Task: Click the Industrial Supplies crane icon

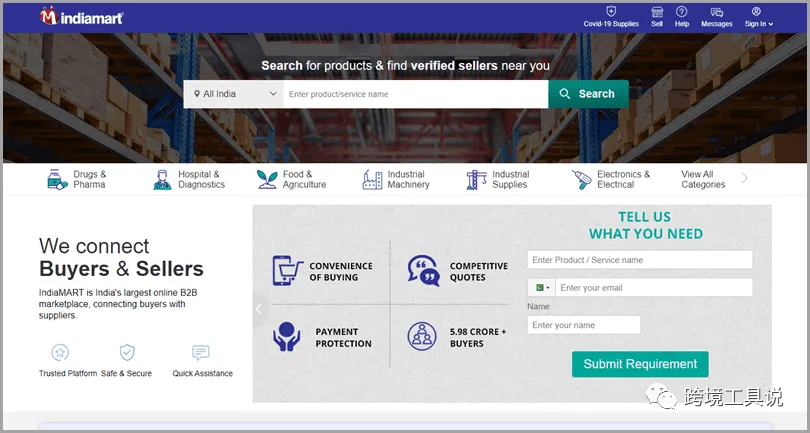Action: pyautogui.click(x=476, y=179)
